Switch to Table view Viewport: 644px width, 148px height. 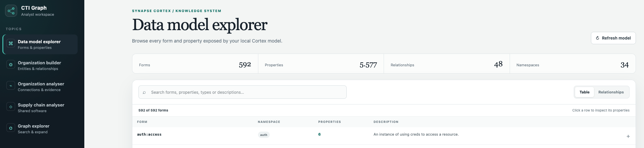pyautogui.click(x=584, y=92)
